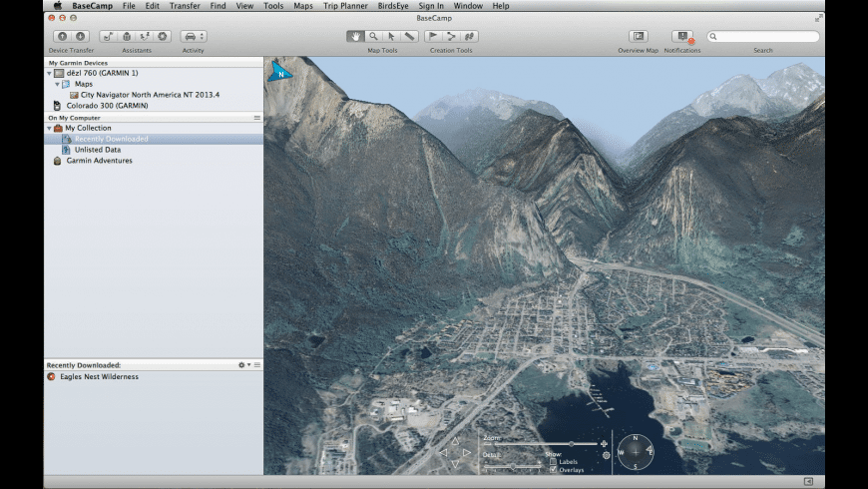Enable the Labels checkbox
868x489 pixels.
coord(554,462)
